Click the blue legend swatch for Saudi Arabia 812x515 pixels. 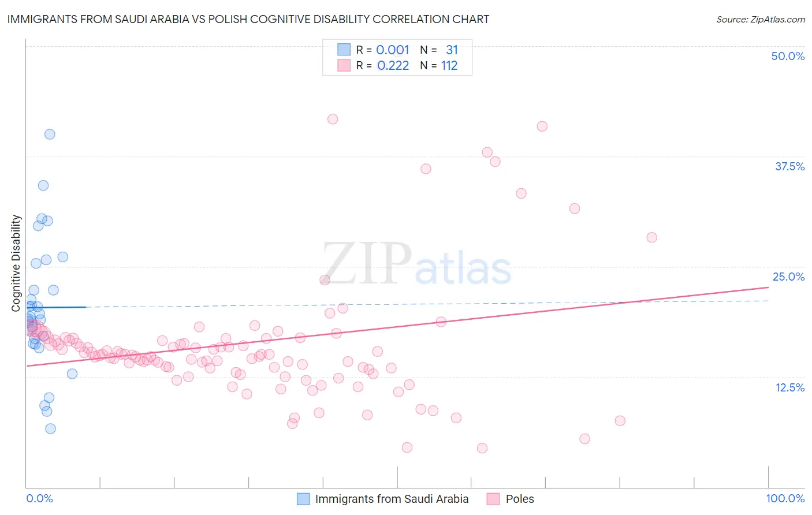coord(303,499)
